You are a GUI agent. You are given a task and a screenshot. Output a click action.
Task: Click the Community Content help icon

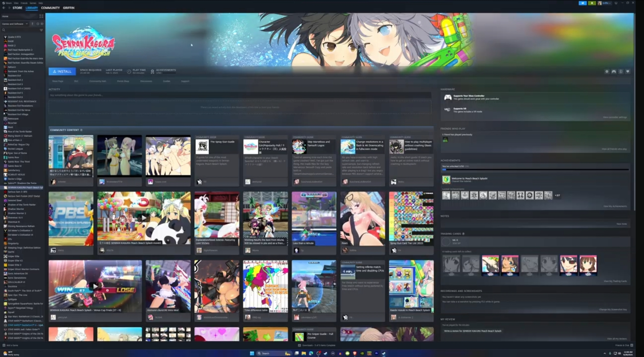point(81,130)
